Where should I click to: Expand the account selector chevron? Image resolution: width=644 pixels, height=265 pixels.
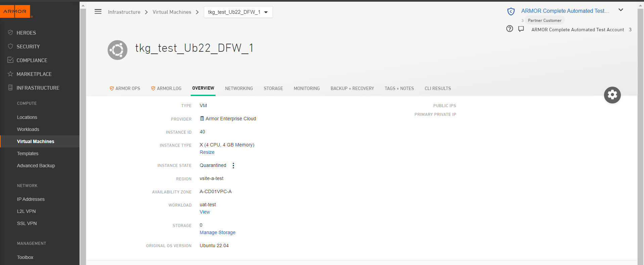click(620, 10)
